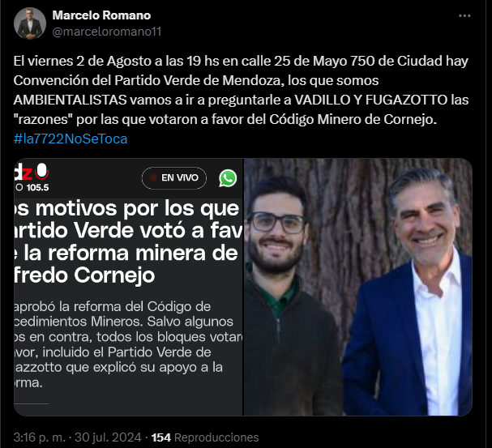Open the three-dot more options menu

[464, 15]
